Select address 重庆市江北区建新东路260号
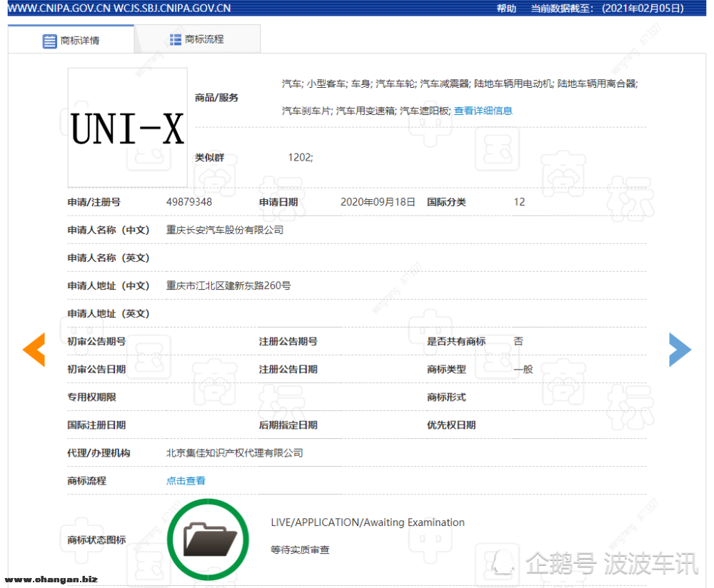 (x=228, y=285)
